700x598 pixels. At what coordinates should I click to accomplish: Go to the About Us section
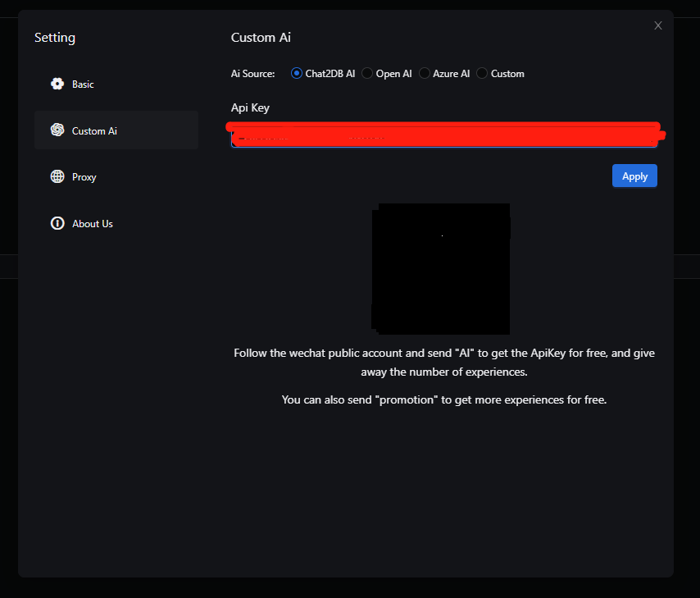pyautogui.click(x=116, y=223)
